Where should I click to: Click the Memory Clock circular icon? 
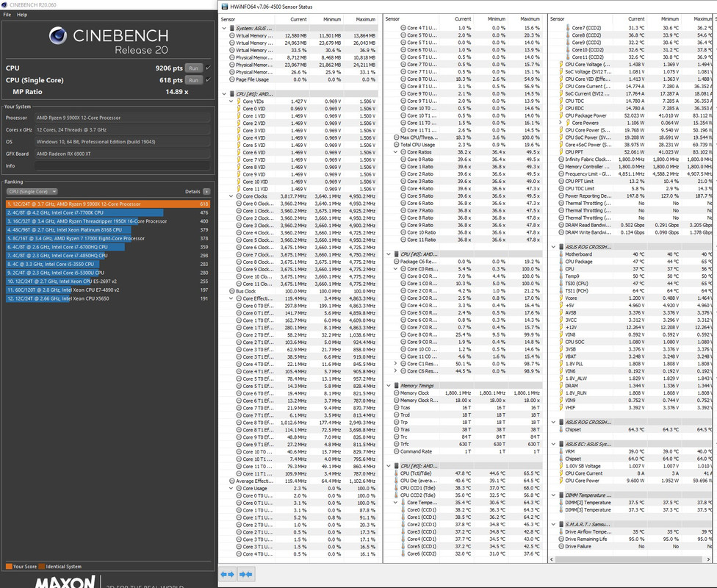(397, 393)
